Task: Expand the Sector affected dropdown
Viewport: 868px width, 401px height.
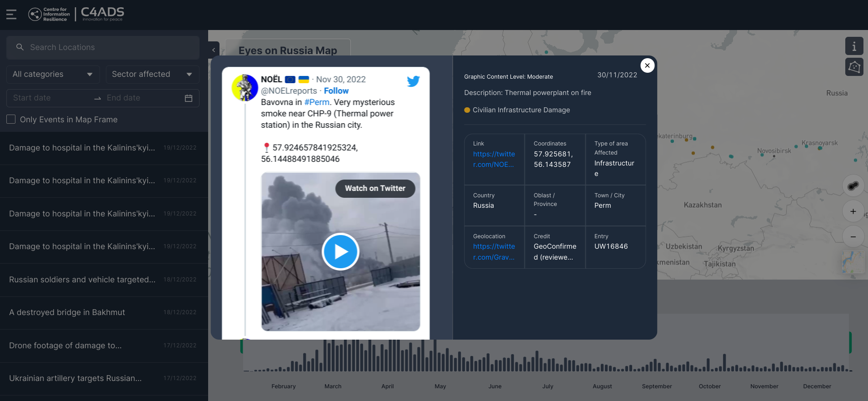Action: pos(152,75)
